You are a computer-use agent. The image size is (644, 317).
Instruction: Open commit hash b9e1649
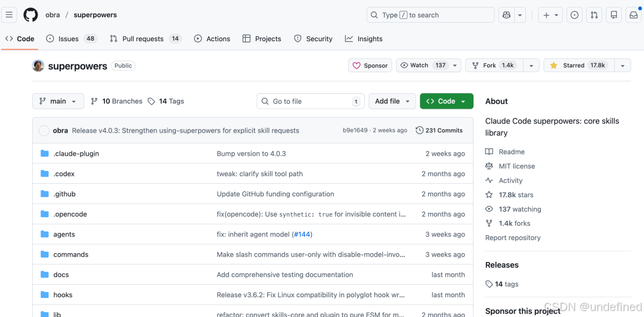point(355,130)
